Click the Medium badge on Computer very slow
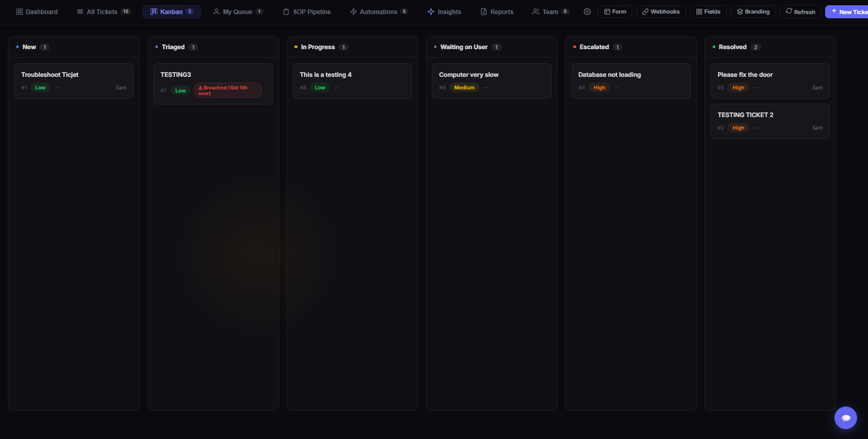Image resolution: width=868 pixels, height=439 pixels. (x=464, y=88)
